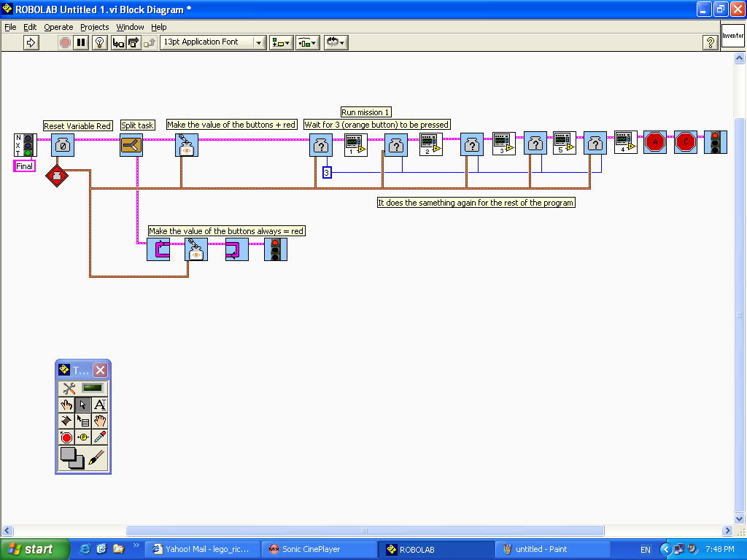Open the Align Objects dropdown

pos(280,42)
